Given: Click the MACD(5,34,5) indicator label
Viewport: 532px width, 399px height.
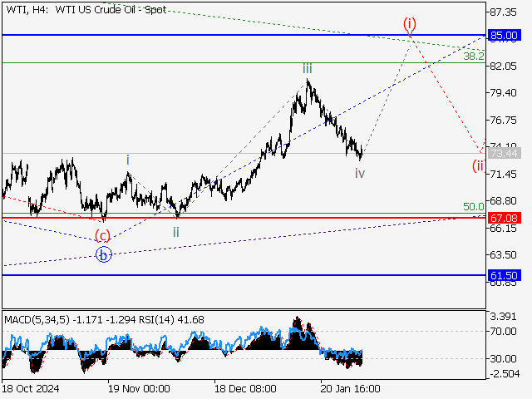Looking at the screenshot, I should coord(39,319).
